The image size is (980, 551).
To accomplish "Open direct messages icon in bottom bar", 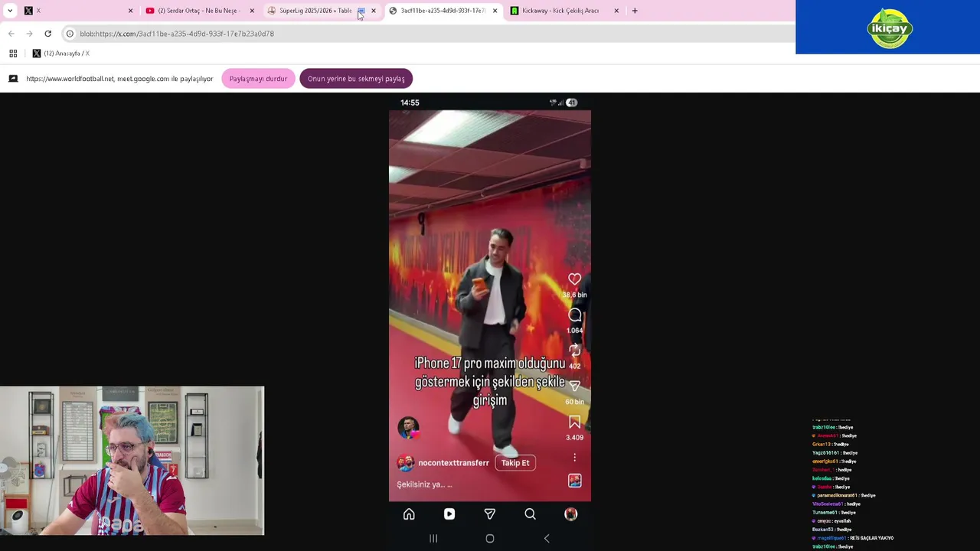I will (x=490, y=514).
